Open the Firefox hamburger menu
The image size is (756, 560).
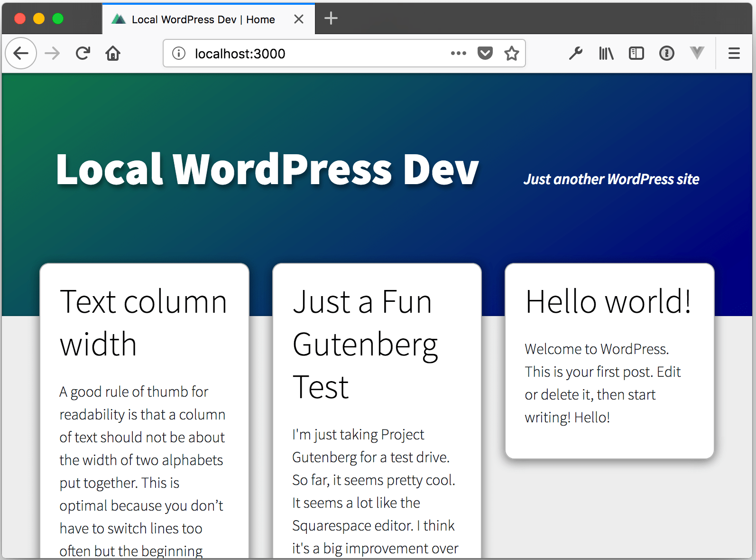734,53
